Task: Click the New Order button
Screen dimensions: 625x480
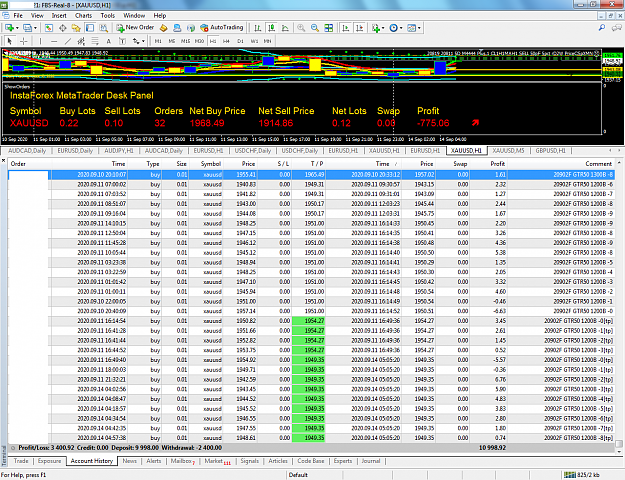Action: point(135,28)
